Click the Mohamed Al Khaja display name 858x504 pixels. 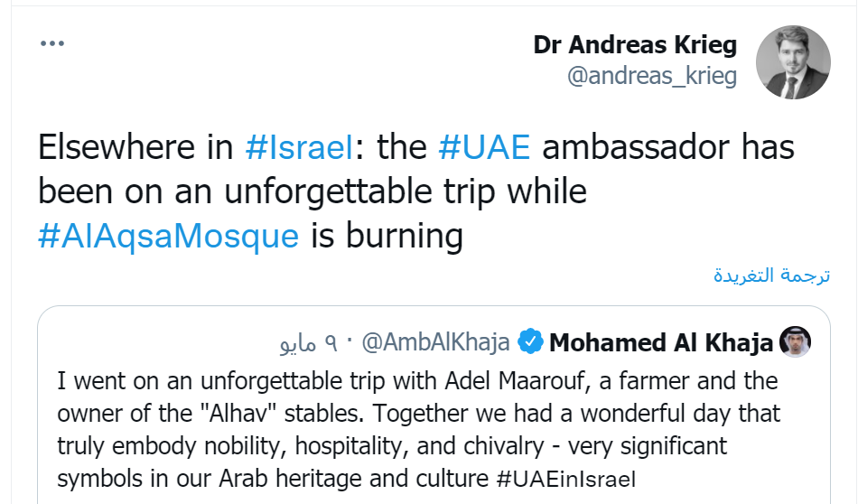click(x=660, y=343)
